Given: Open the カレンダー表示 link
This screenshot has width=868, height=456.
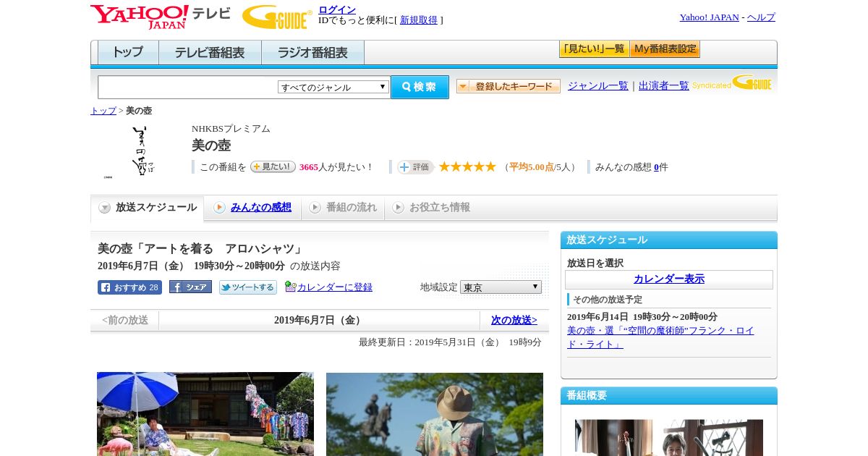Looking at the screenshot, I should (669, 279).
